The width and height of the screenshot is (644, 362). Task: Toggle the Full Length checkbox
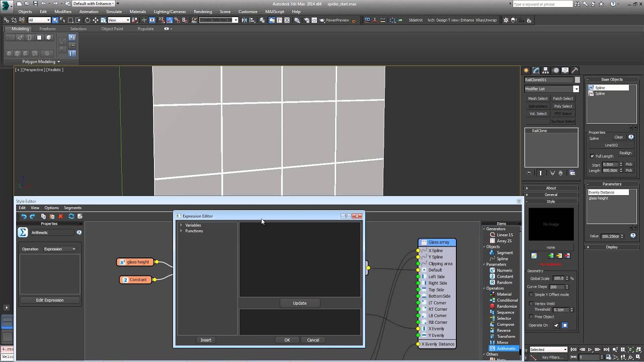(592, 156)
